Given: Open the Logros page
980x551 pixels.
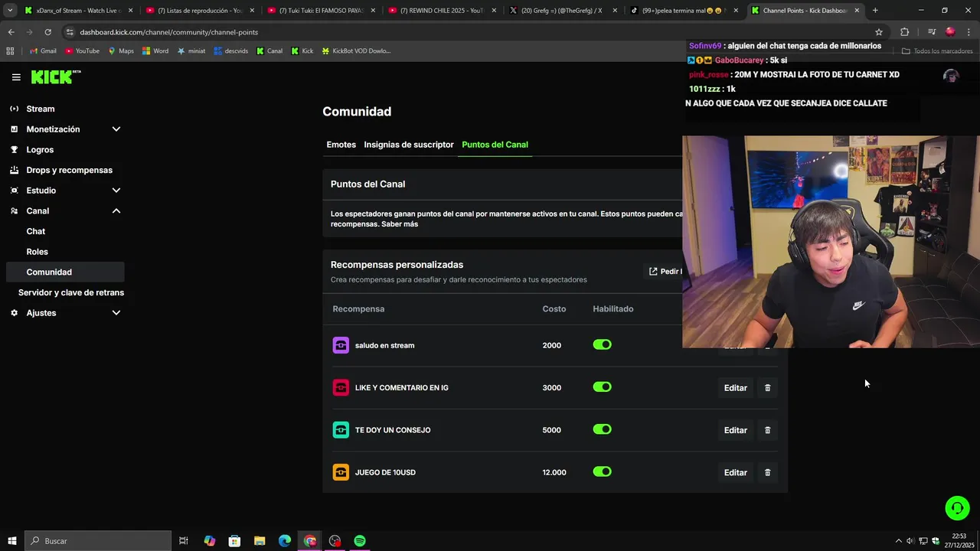Looking at the screenshot, I should coord(40,150).
